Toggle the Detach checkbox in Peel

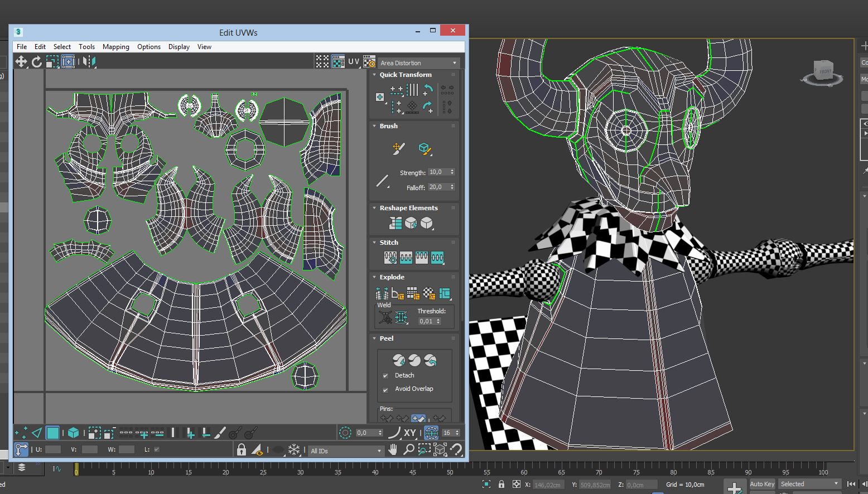tap(385, 376)
